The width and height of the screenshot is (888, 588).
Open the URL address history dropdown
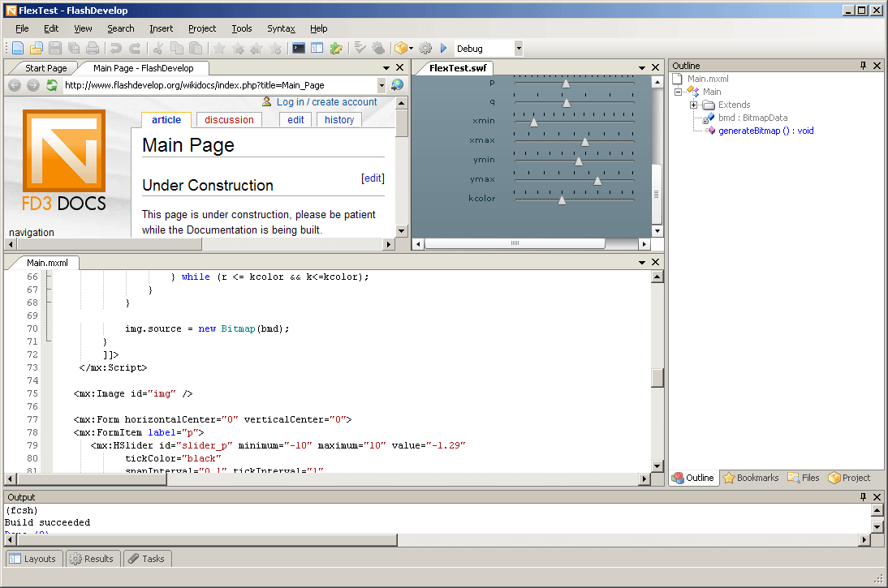pos(381,85)
